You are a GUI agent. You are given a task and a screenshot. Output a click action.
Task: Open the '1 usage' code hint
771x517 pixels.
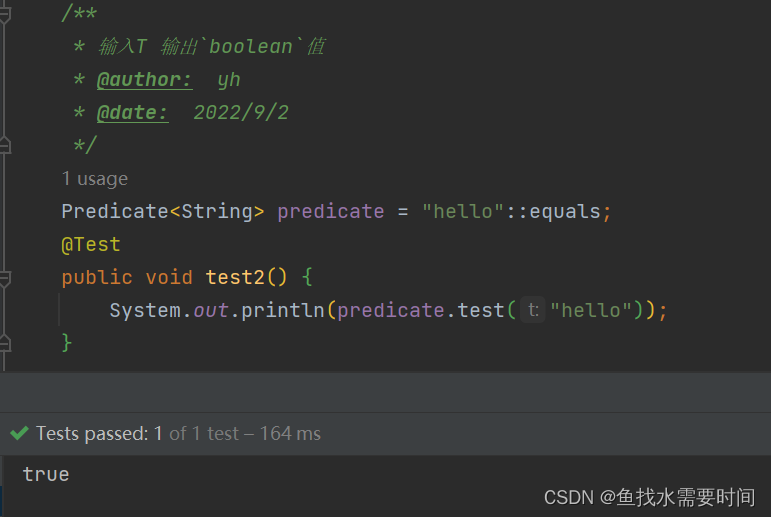(x=94, y=179)
